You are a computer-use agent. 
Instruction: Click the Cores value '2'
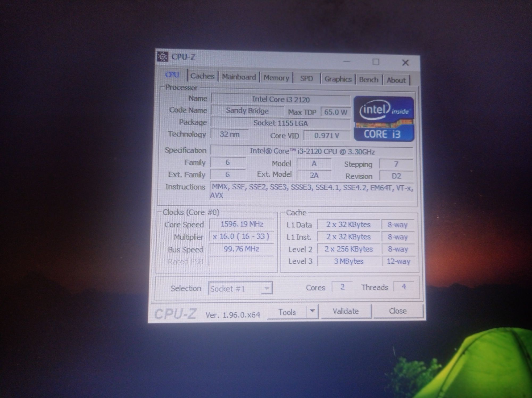pyautogui.click(x=342, y=287)
